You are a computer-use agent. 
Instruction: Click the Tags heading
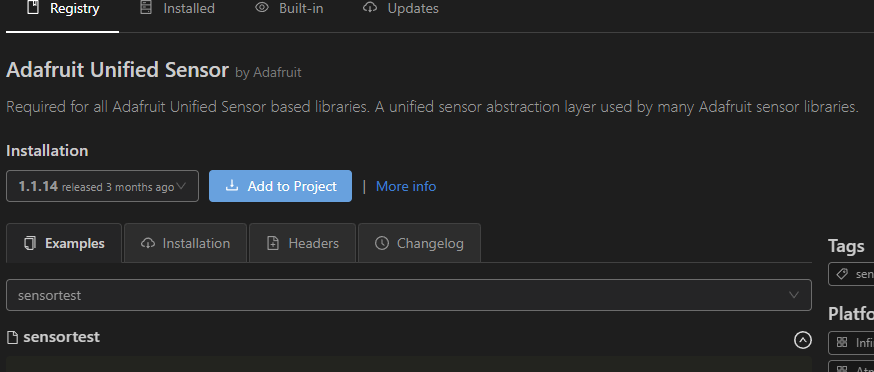[x=846, y=246]
